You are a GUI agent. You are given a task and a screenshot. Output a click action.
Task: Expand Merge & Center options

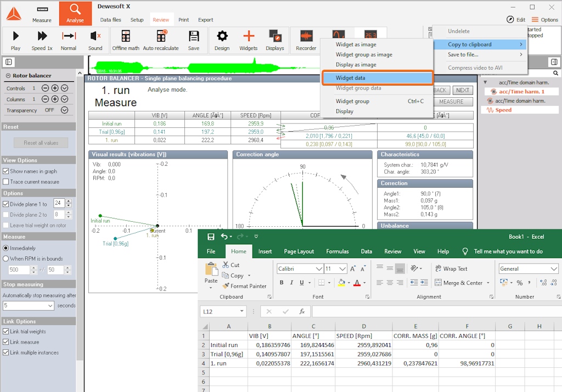(x=488, y=283)
